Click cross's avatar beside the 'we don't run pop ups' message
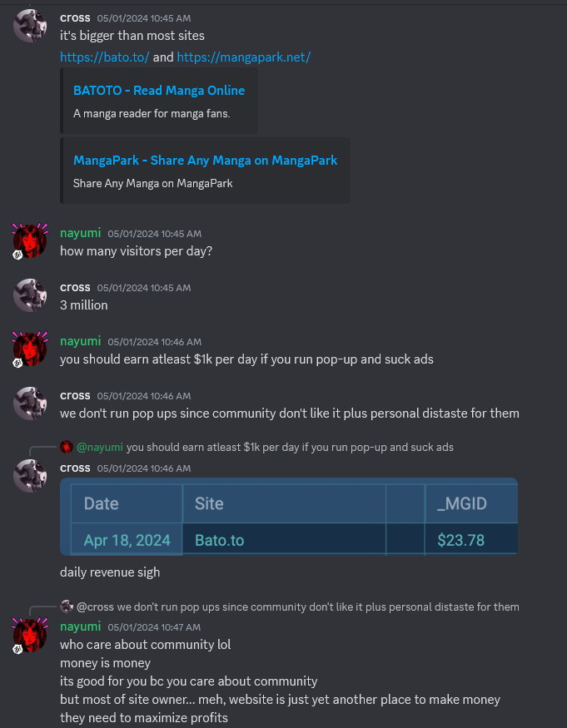Image resolution: width=567 pixels, height=728 pixels. (30, 403)
